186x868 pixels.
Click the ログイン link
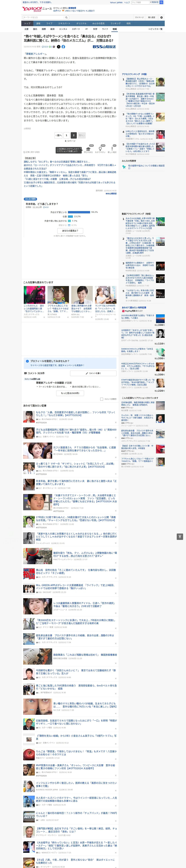(57, 11)
